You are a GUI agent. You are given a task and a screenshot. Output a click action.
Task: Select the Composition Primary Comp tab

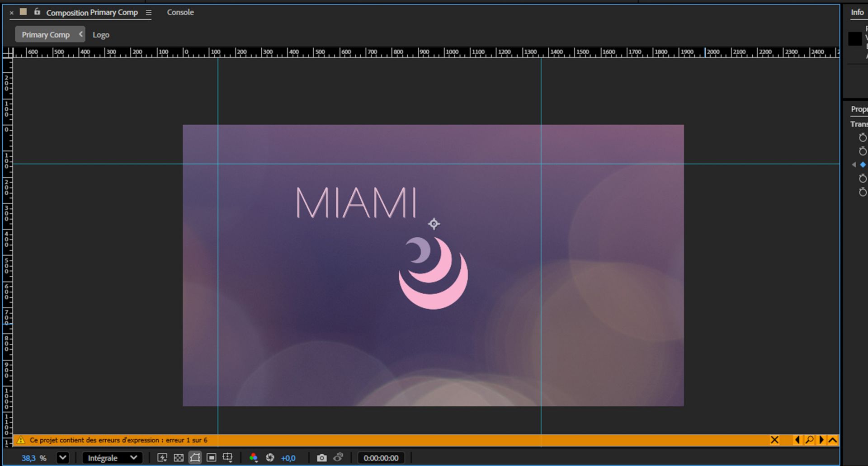[92, 13]
